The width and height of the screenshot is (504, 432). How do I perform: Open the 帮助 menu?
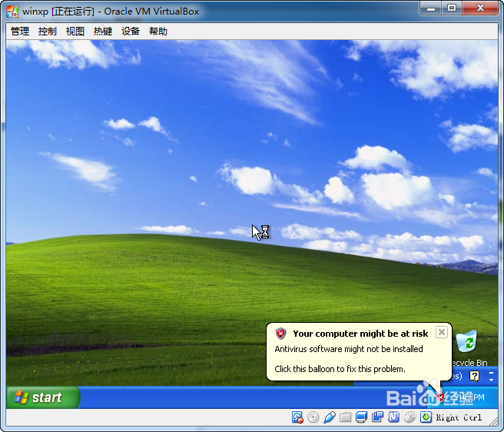click(x=158, y=32)
